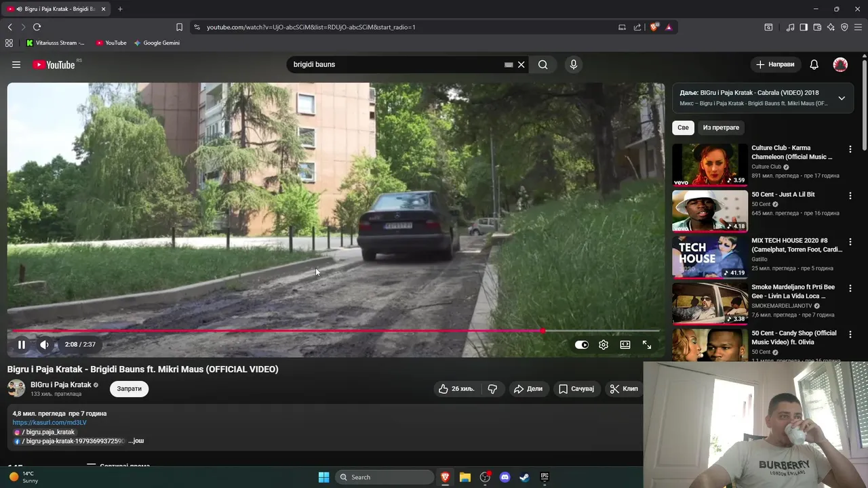868x488 pixels.
Task: Share the video via Дели
Action: click(528, 388)
